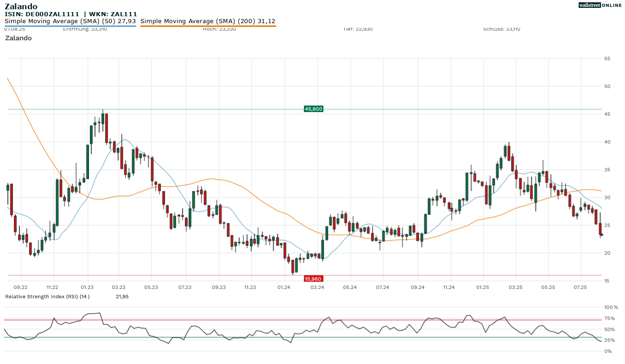625x364 pixels.
Task: Click the orange SMA 200 legend color line
Action: pos(208,26)
